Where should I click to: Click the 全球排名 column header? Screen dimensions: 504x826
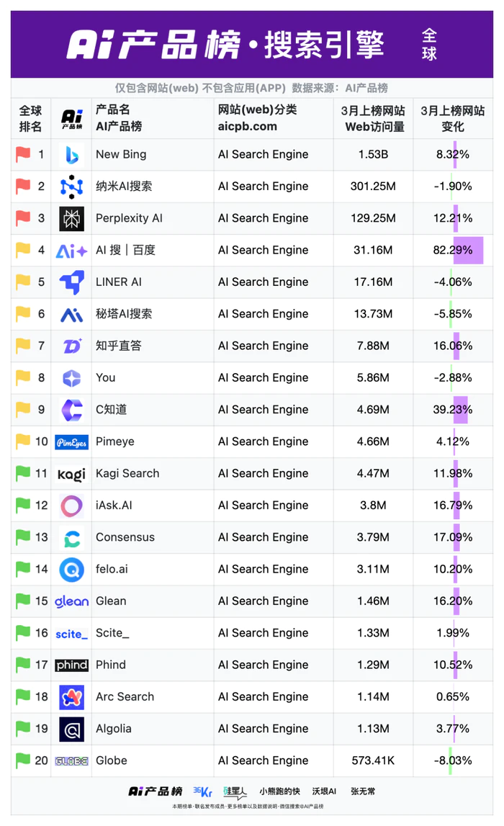[x=30, y=119]
